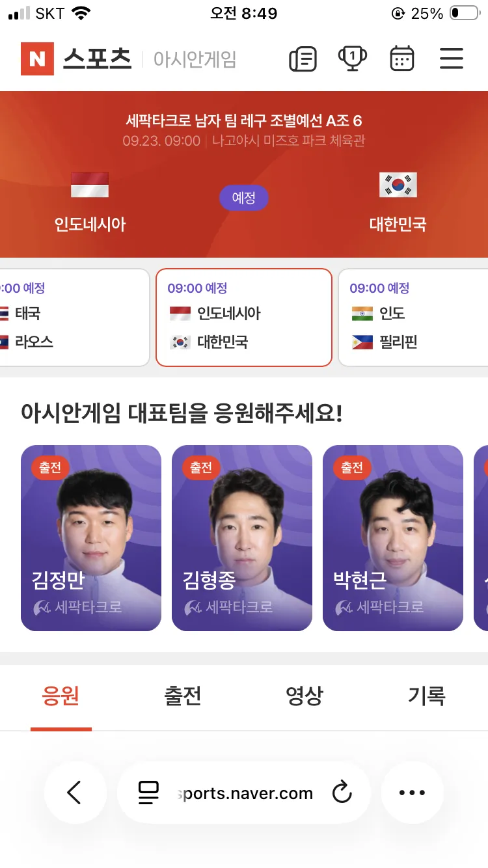Screen dimensions: 488x868
Task: Tap the browser back arrow
Action: pos(75,793)
